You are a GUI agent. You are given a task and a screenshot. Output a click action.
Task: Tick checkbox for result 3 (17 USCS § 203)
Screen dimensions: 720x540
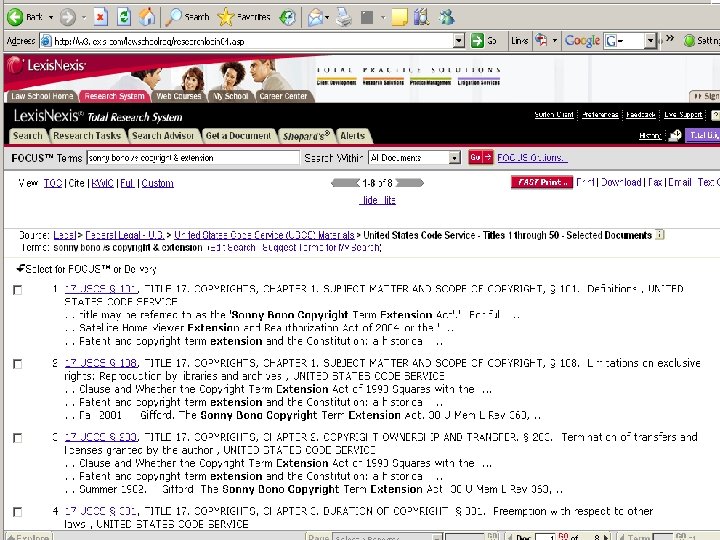(x=17, y=438)
